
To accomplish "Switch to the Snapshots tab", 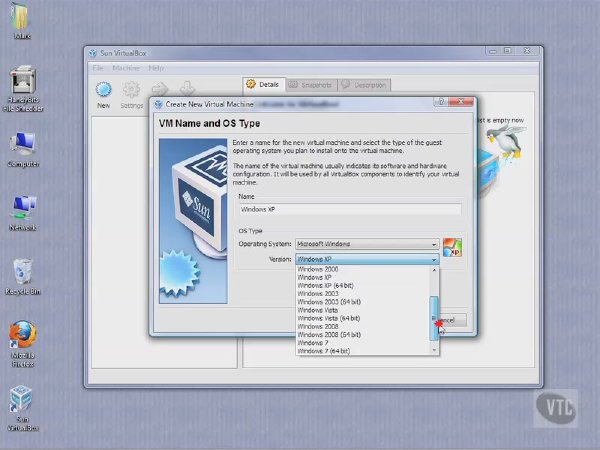I will 311,85.
